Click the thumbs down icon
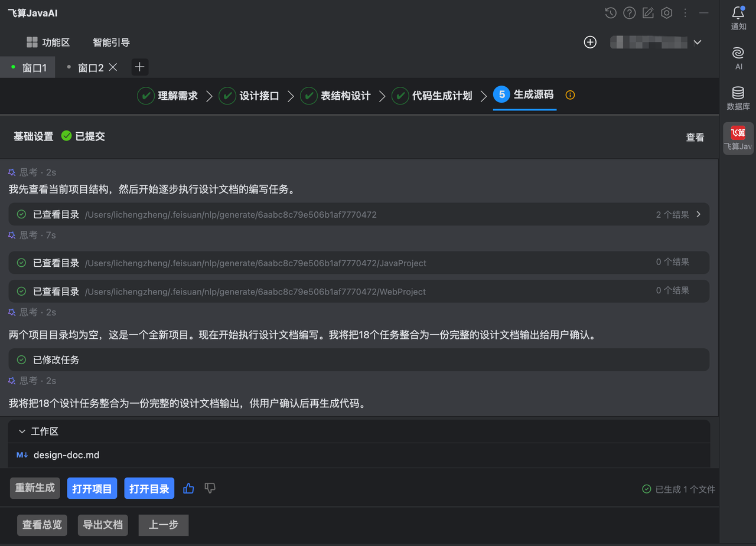Viewport: 756px width, 546px height. 210,488
